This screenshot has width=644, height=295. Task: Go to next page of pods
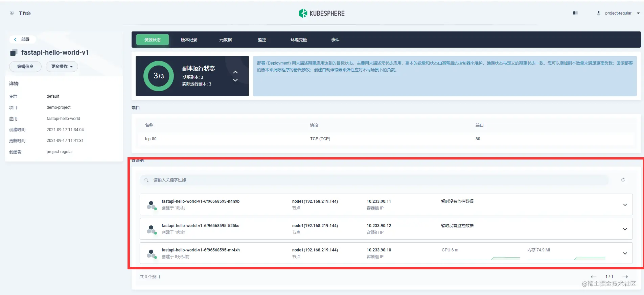tap(625, 277)
